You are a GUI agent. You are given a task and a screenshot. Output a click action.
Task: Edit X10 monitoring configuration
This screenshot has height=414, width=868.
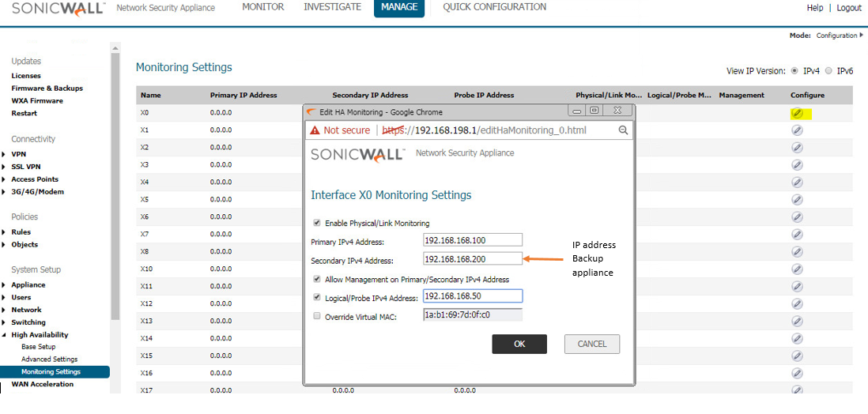(x=797, y=269)
